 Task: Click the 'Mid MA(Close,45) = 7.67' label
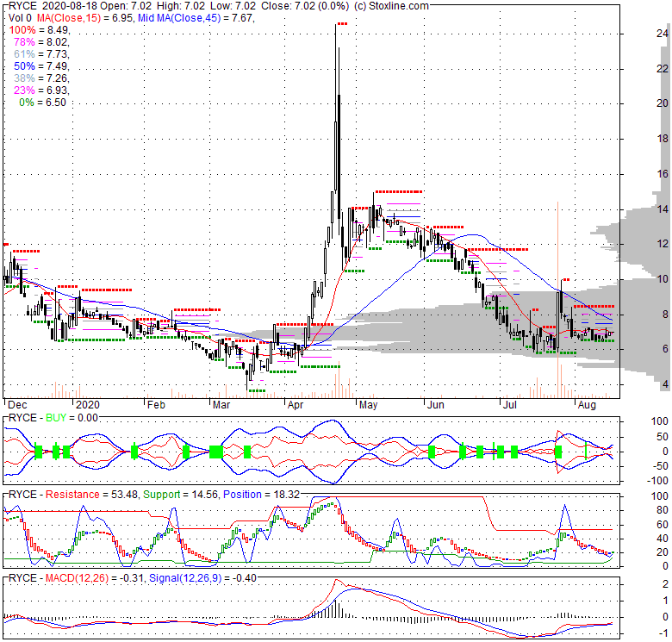pyautogui.click(x=196, y=18)
